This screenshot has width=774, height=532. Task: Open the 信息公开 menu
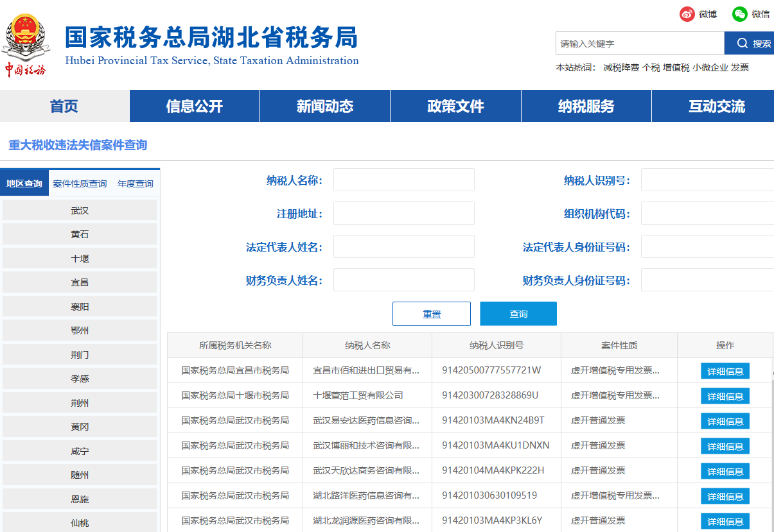click(x=195, y=107)
